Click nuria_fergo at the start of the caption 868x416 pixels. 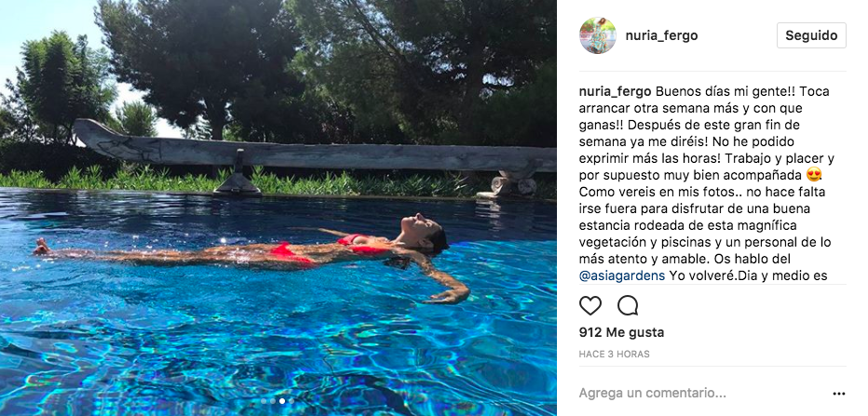point(615,91)
